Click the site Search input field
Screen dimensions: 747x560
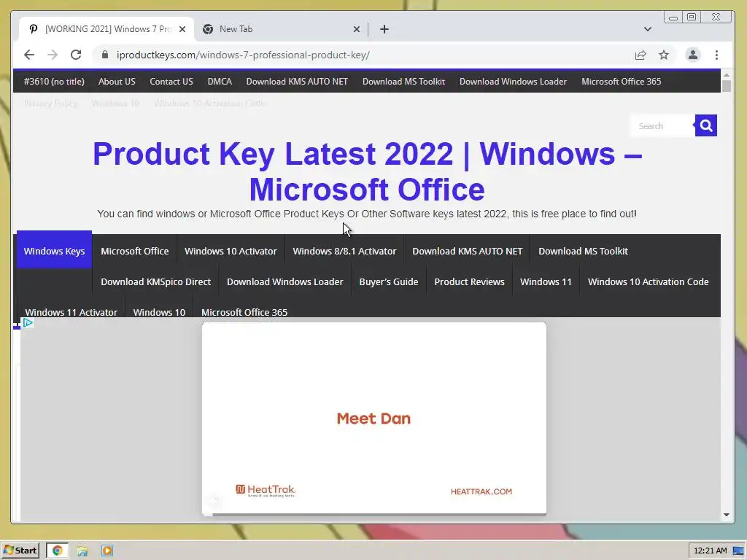click(662, 125)
